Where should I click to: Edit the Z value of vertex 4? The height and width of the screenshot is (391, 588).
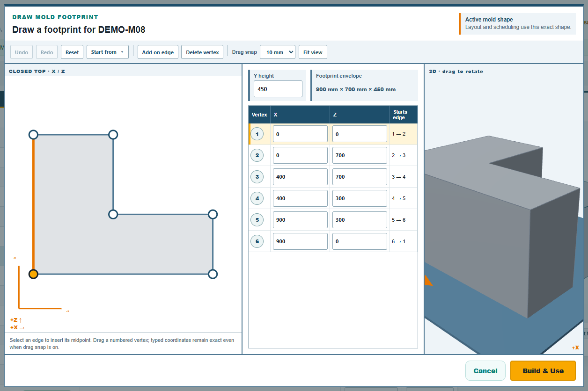click(360, 198)
